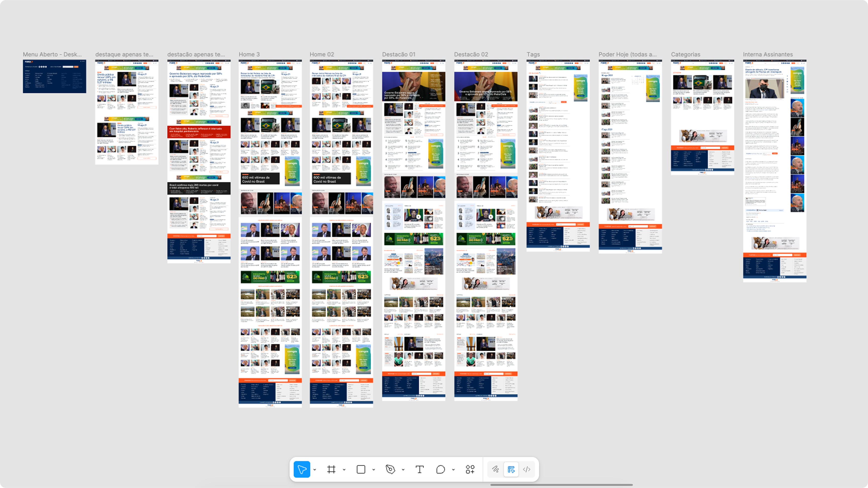Expand the Comment tool options arrow

(x=453, y=469)
